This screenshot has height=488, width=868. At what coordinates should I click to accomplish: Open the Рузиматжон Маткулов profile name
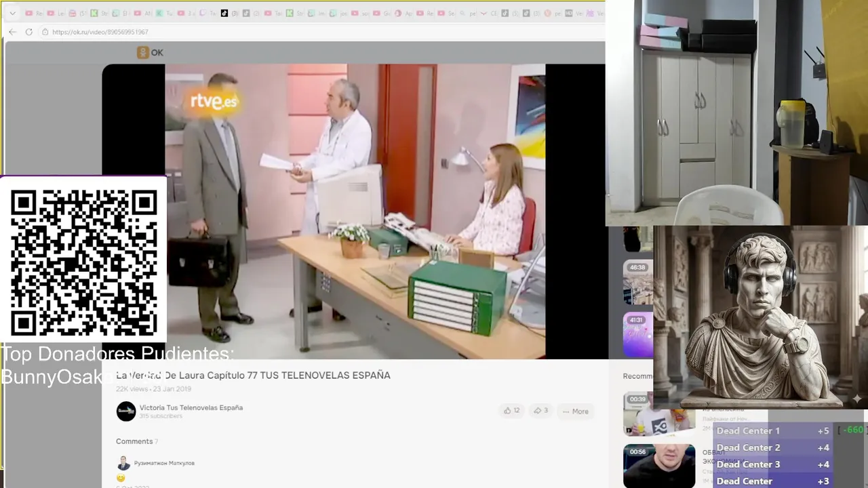(x=164, y=463)
